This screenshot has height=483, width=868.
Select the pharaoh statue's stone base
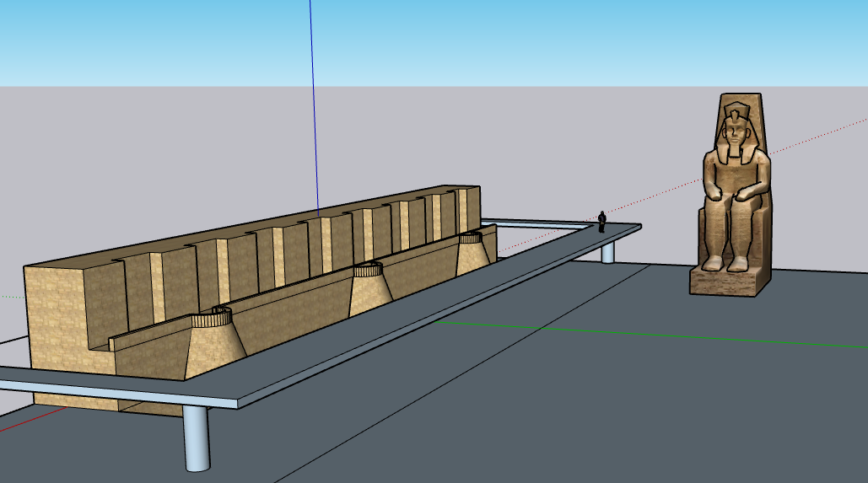[729, 282]
